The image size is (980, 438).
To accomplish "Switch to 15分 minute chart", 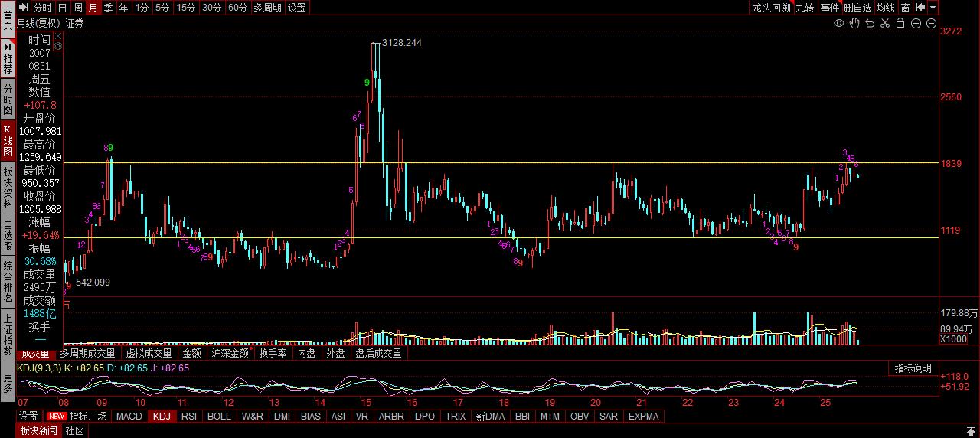I will 185,8.
